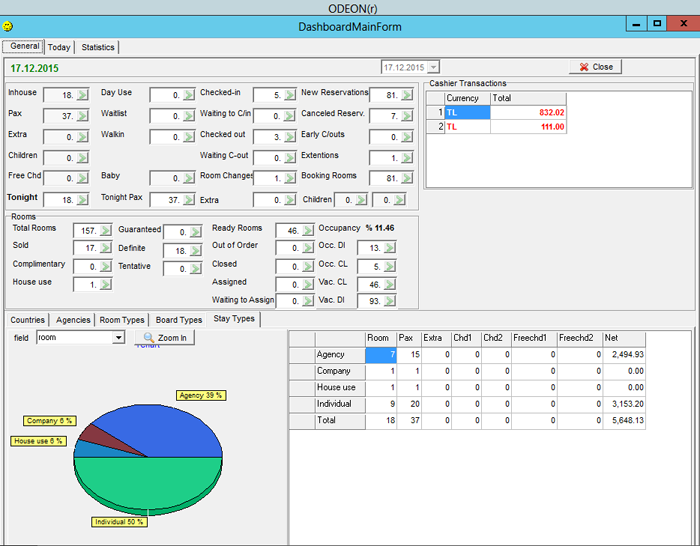This screenshot has height=546, width=700.
Task: Click the House use 6 % chart label
Action: (38, 441)
